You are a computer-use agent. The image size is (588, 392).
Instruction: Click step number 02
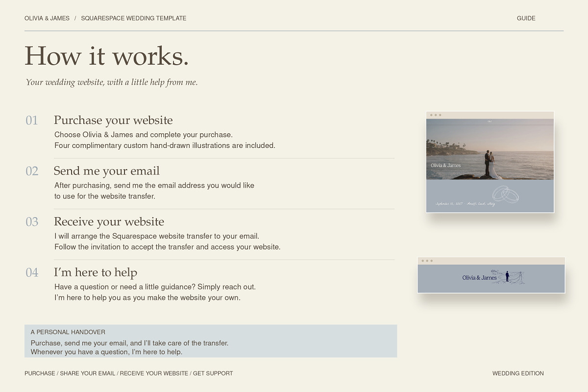pyautogui.click(x=32, y=171)
